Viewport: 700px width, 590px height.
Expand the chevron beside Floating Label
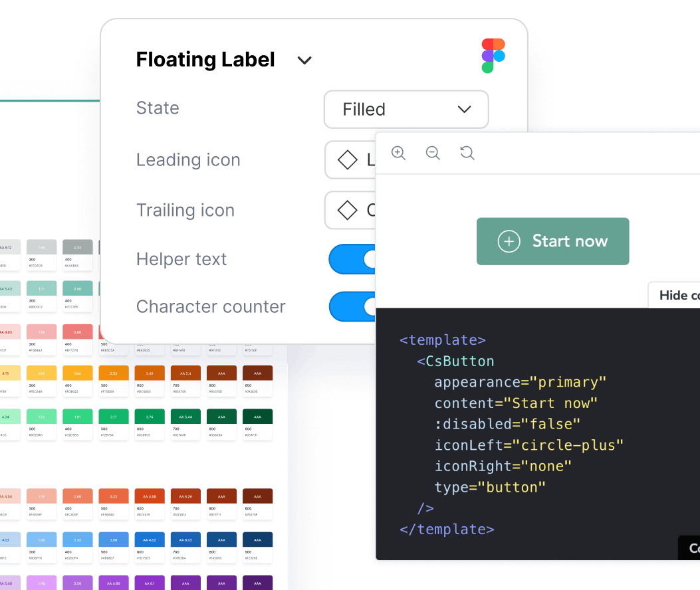click(x=304, y=60)
